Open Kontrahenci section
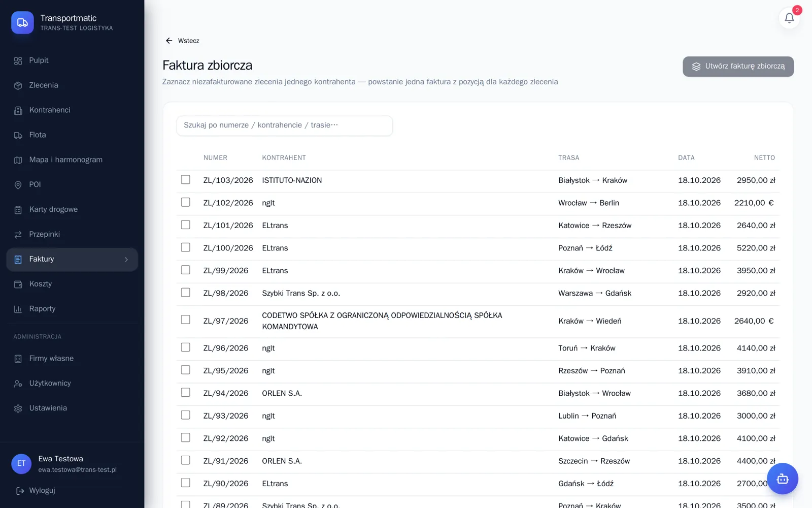The image size is (812, 508). [x=72, y=110]
